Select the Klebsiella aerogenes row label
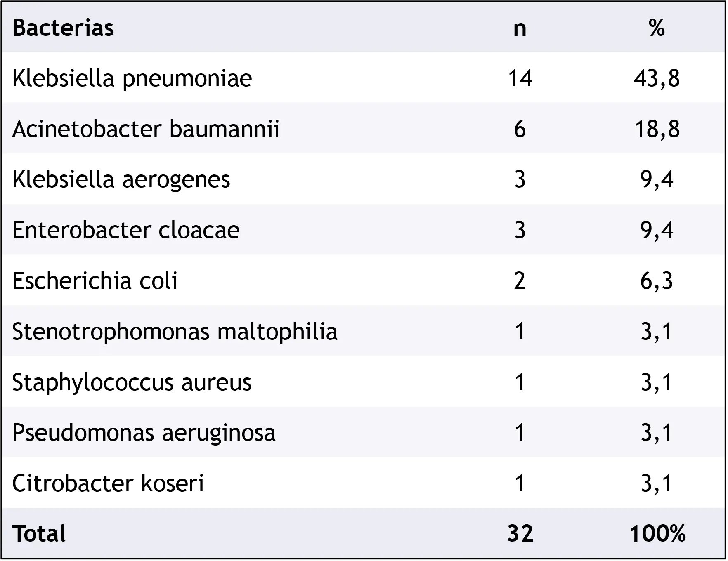This screenshot has width=728, height=561. coord(121,180)
